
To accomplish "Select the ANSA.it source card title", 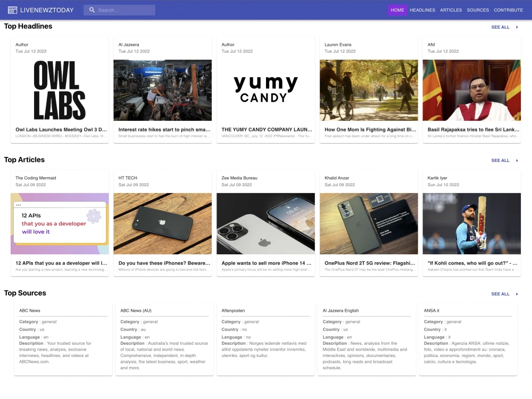I will tap(431, 311).
